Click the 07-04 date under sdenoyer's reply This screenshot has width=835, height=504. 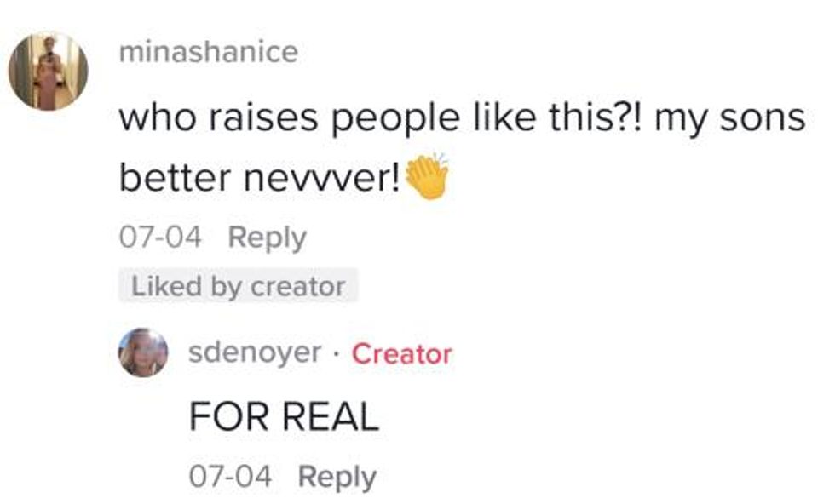(230, 477)
